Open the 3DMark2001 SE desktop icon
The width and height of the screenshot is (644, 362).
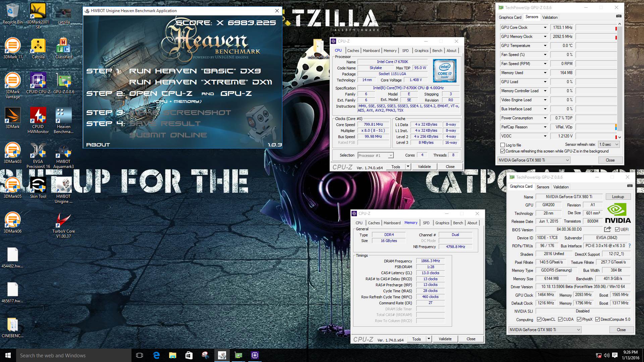click(38, 16)
